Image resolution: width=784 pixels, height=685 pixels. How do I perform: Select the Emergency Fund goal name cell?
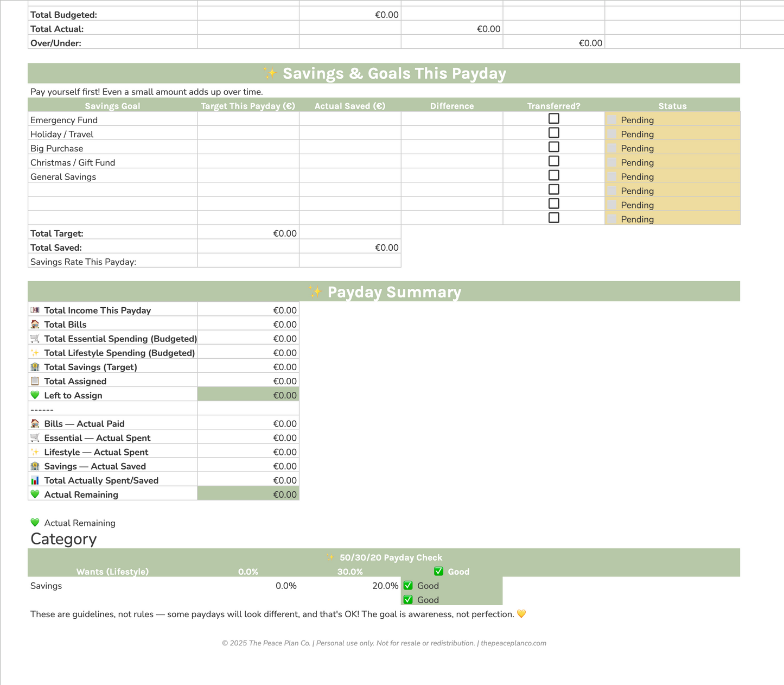coord(112,119)
